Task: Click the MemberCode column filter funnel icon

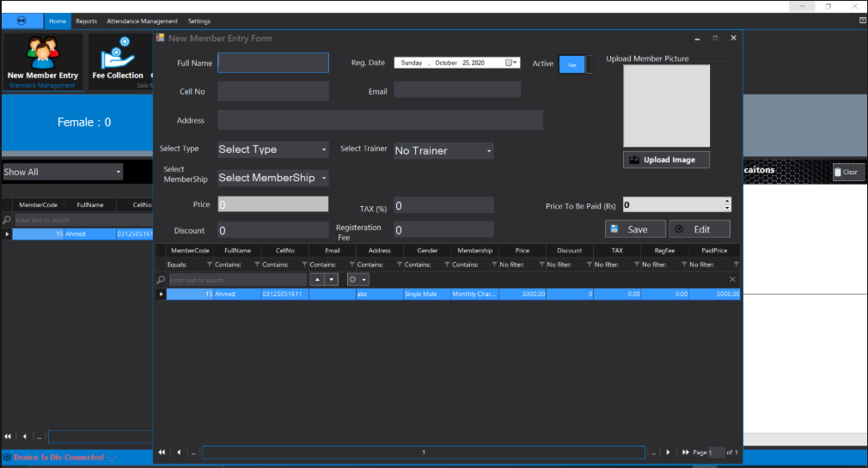Action: click(209, 264)
